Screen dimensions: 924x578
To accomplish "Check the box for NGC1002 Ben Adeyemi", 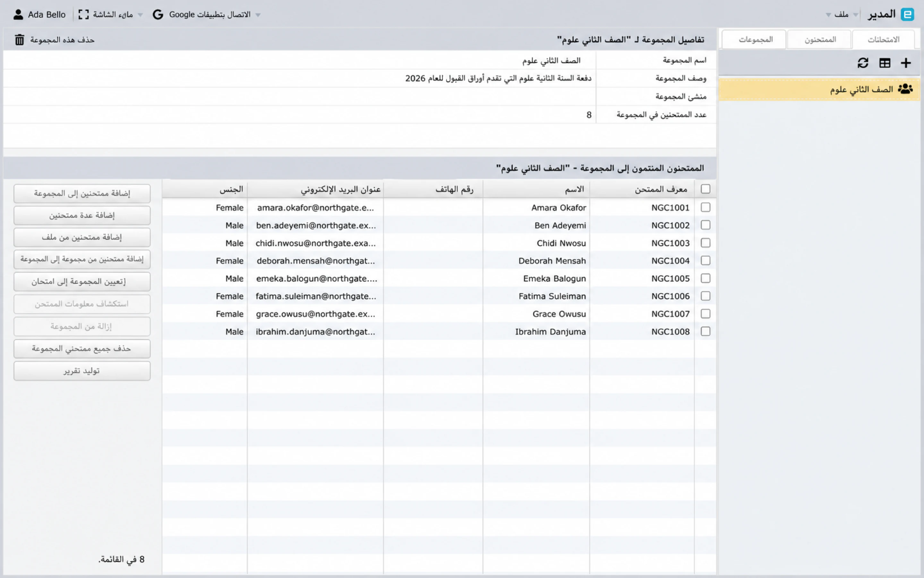I will click(x=705, y=225).
